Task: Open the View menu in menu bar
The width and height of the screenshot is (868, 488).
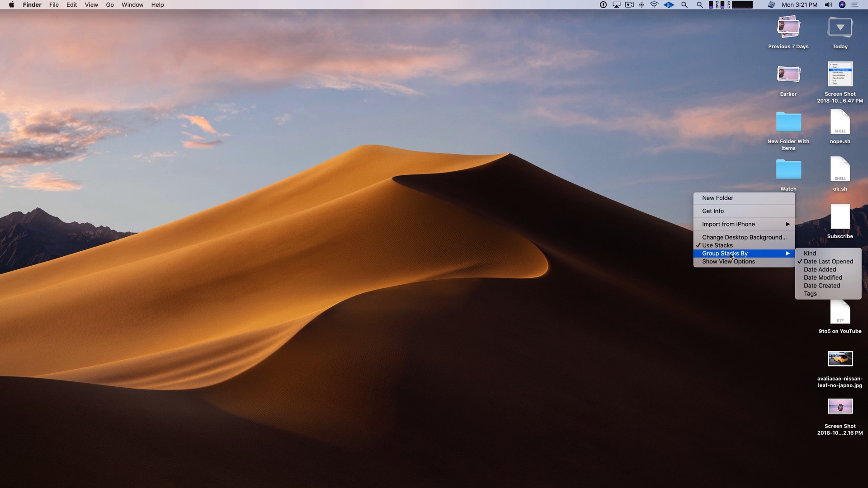Action: 91,5
